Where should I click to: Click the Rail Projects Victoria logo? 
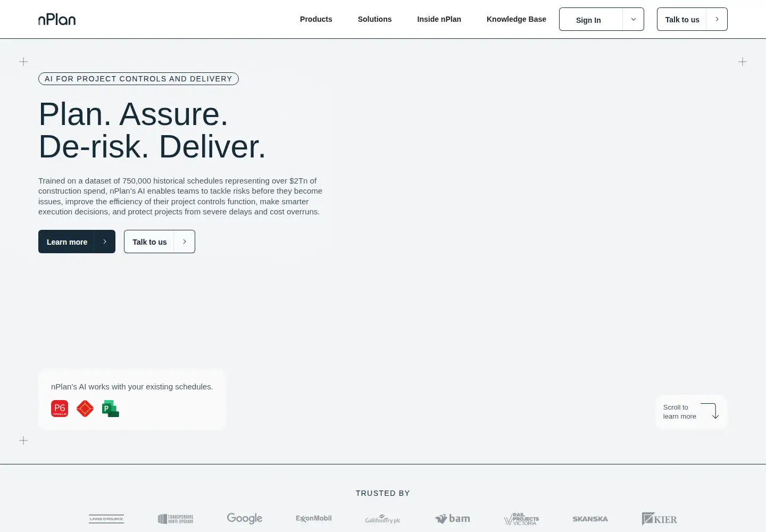(x=521, y=519)
